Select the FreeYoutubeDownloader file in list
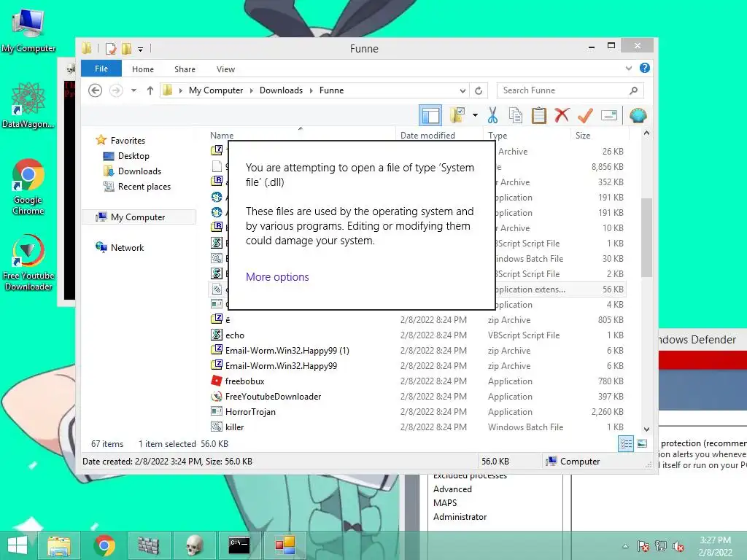The width and height of the screenshot is (747, 560). click(x=273, y=396)
